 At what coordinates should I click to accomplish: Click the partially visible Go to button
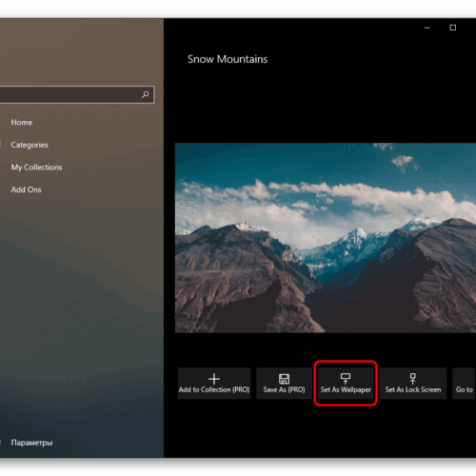point(464,384)
